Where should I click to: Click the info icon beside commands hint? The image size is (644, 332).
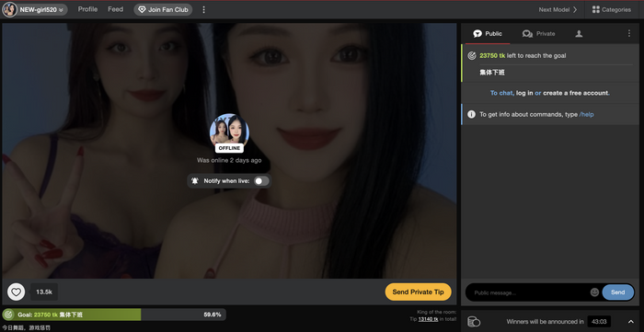[x=471, y=114]
